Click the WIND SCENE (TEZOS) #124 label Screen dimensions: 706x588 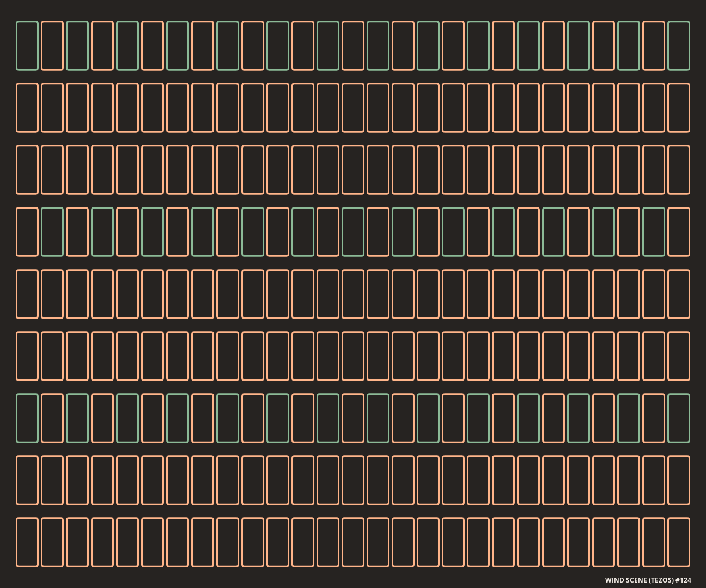point(648,580)
